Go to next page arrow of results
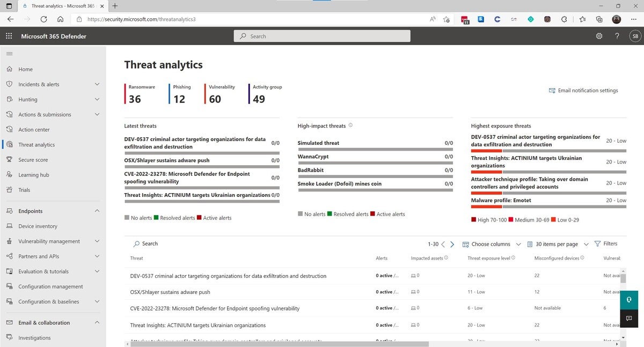The width and height of the screenshot is (644, 347). 452,244
